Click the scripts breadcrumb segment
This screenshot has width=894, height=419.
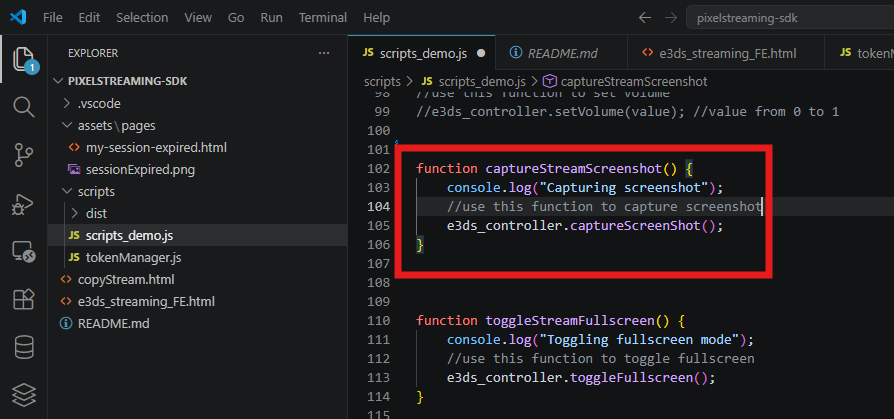coord(382,82)
